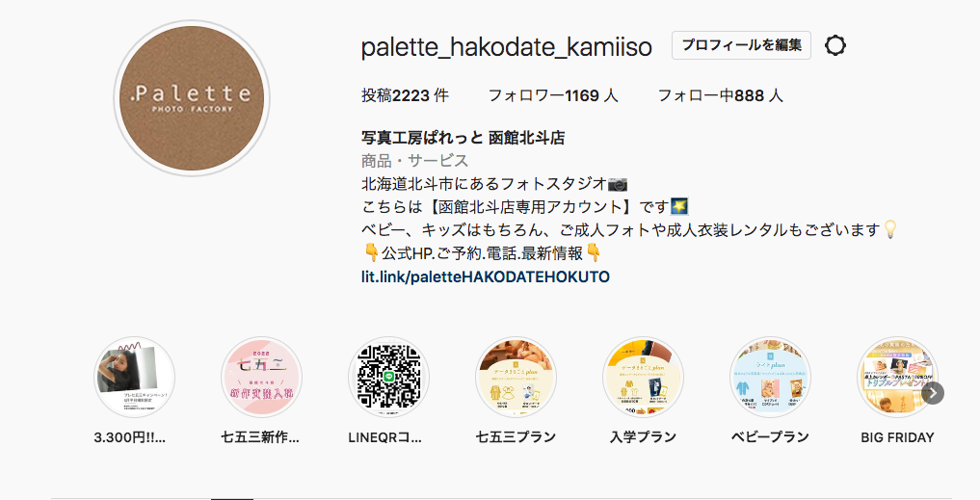
Task: Open the 入学プラン highlight circle
Action: click(643, 378)
